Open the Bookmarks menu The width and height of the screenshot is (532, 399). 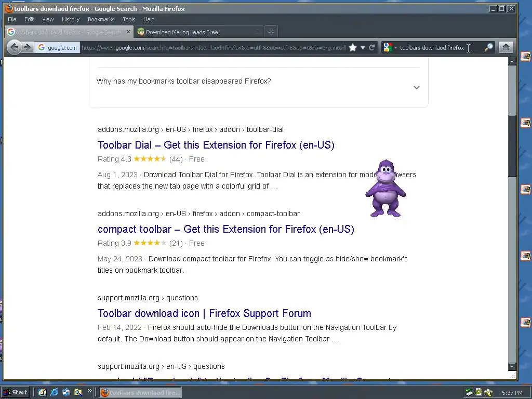click(101, 19)
